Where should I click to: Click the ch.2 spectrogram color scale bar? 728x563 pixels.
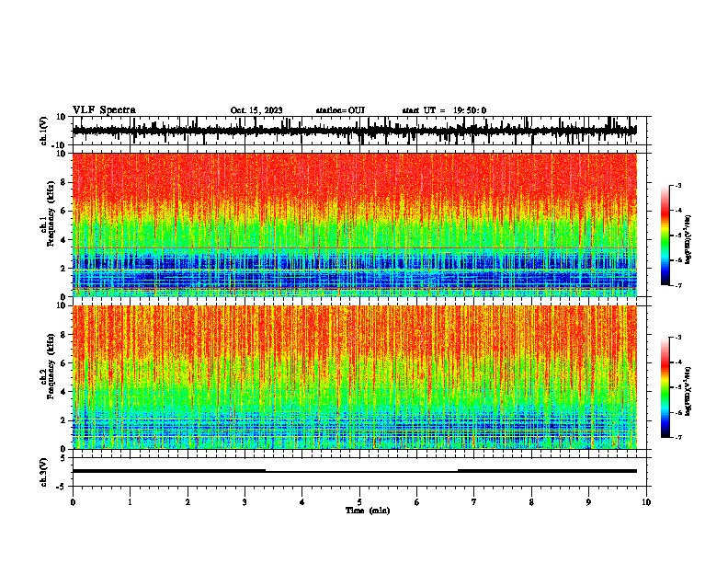tap(665, 387)
